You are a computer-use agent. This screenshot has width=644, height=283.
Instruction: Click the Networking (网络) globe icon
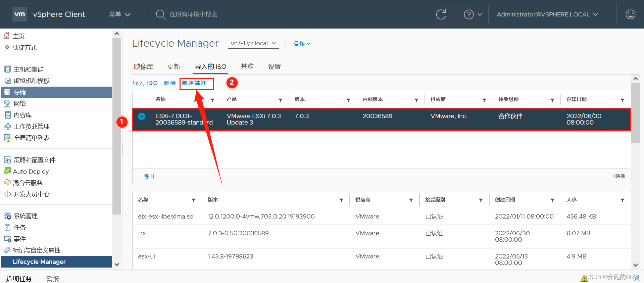(7, 103)
